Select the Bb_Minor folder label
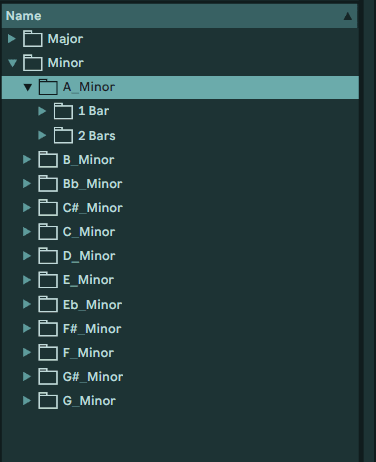This screenshot has width=376, height=462. click(93, 184)
